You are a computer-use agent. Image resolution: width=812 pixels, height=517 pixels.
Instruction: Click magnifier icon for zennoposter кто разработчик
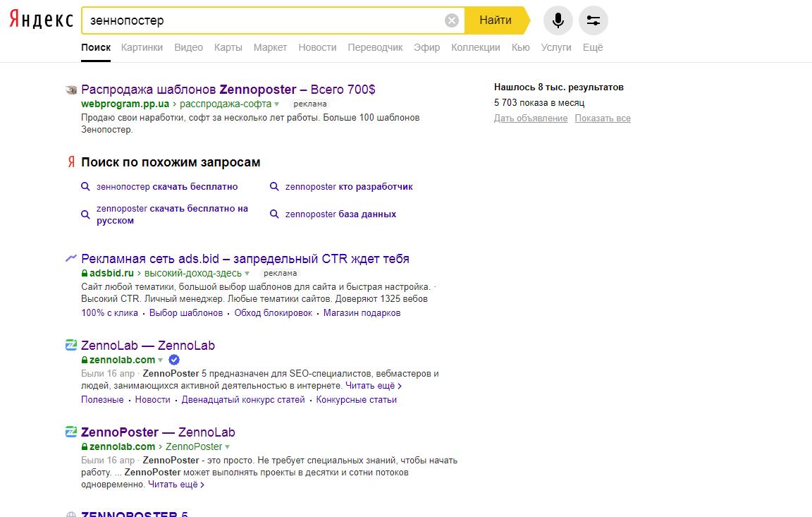point(274,186)
